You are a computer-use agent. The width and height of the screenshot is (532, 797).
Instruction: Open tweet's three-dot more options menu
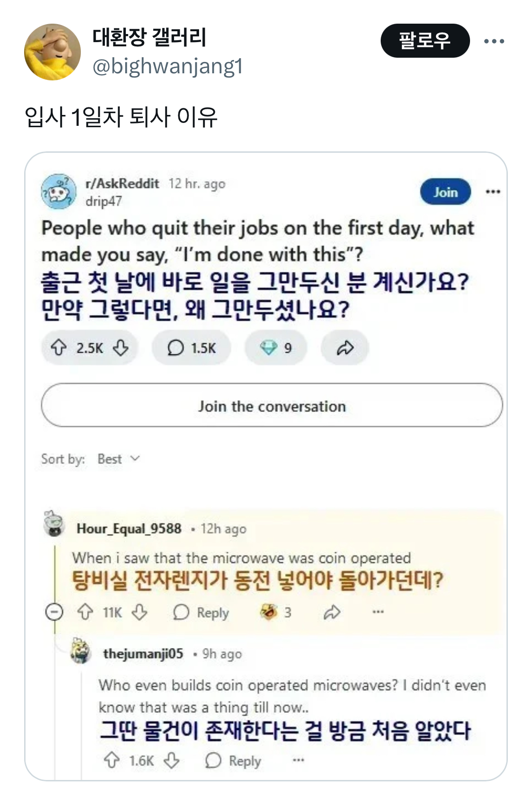tap(494, 41)
